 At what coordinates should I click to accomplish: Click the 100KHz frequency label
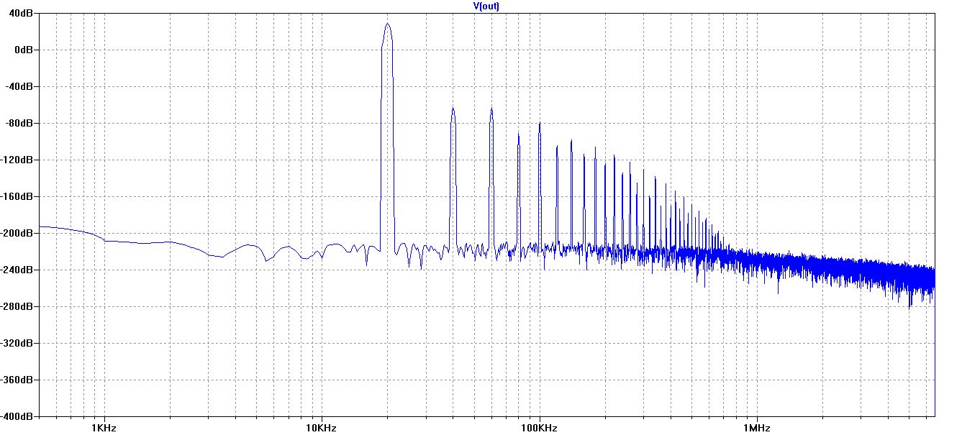(538, 428)
